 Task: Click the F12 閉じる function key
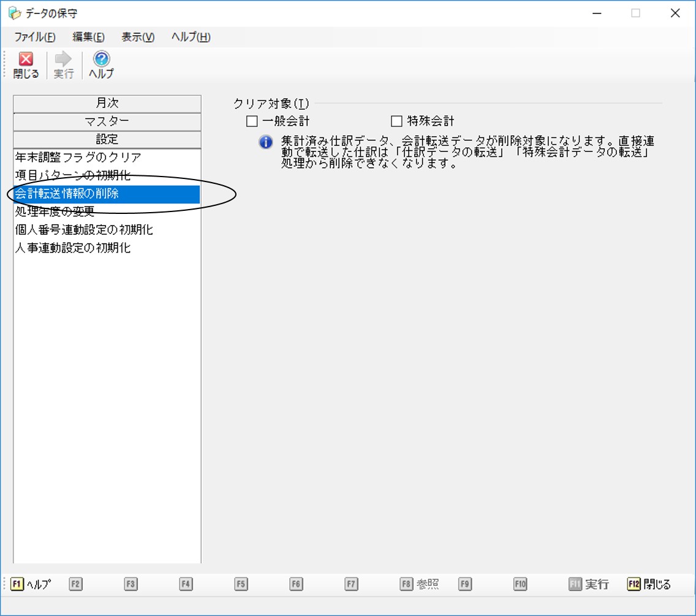point(649,584)
